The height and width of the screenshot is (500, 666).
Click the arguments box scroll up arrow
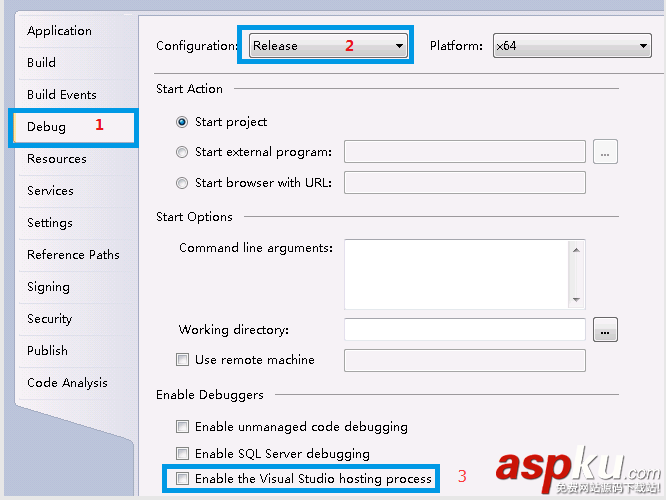[x=576, y=250]
